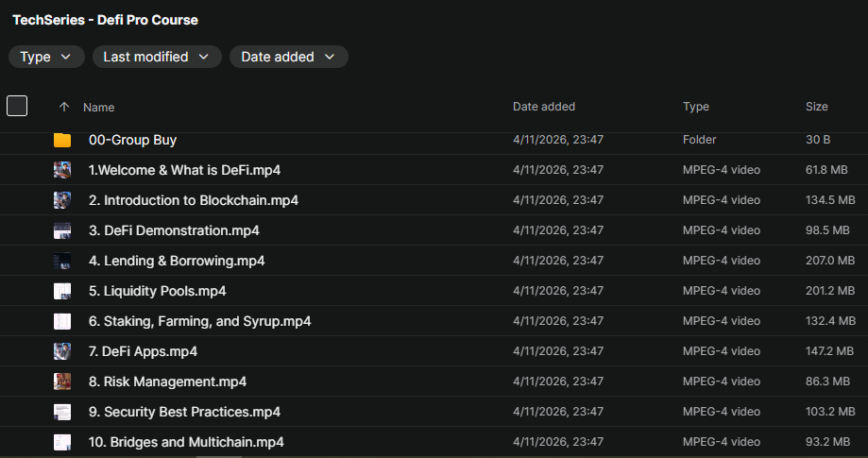Image resolution: width=868 pixels, height=458 pixels.
Task: Click the Type column header
Action: 696,107
